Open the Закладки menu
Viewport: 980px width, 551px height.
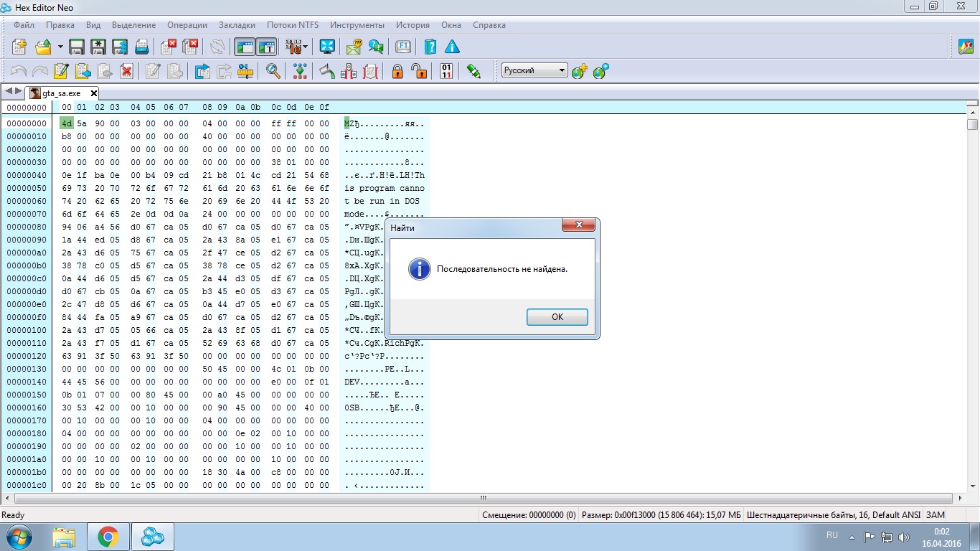click(x=237, y=25)
